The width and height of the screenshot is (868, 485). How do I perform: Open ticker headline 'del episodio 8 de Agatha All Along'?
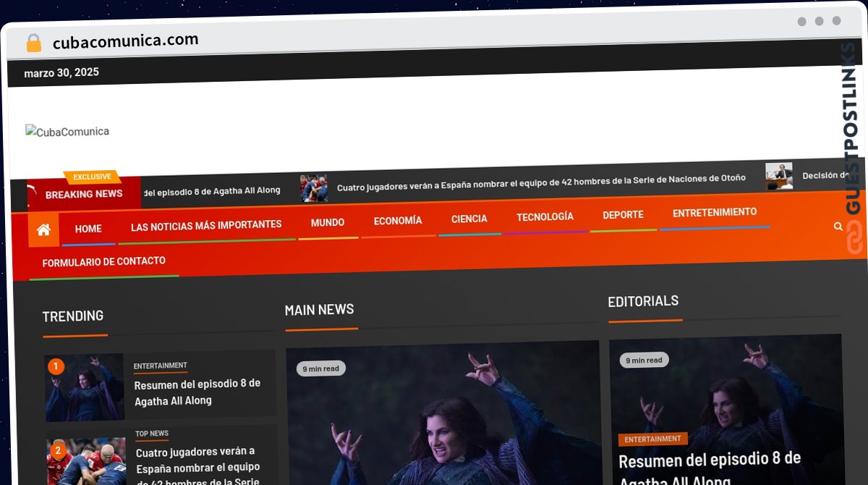(212, 190)
